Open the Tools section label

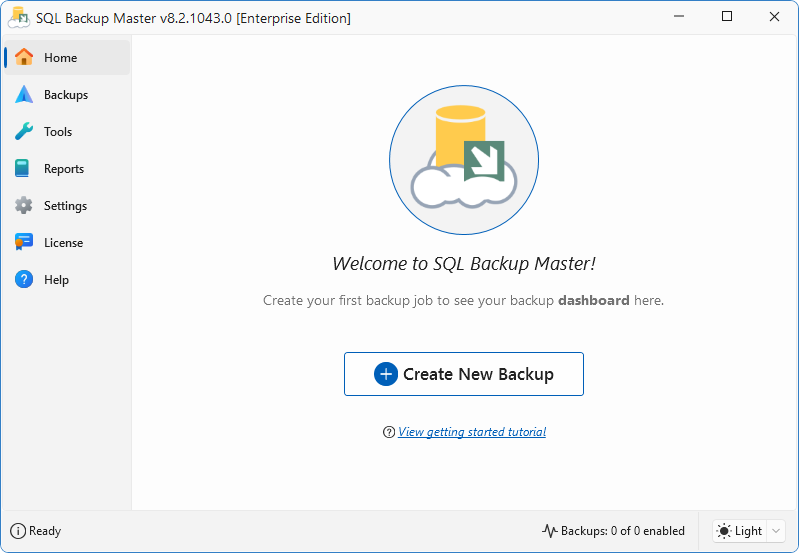58,131
